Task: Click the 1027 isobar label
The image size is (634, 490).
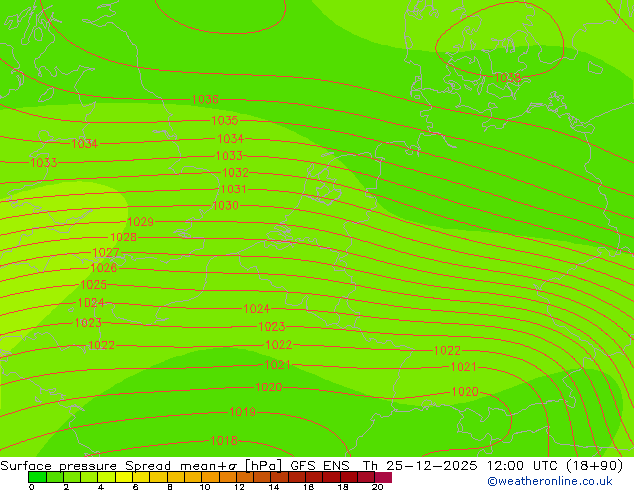Action: point(106,253)
